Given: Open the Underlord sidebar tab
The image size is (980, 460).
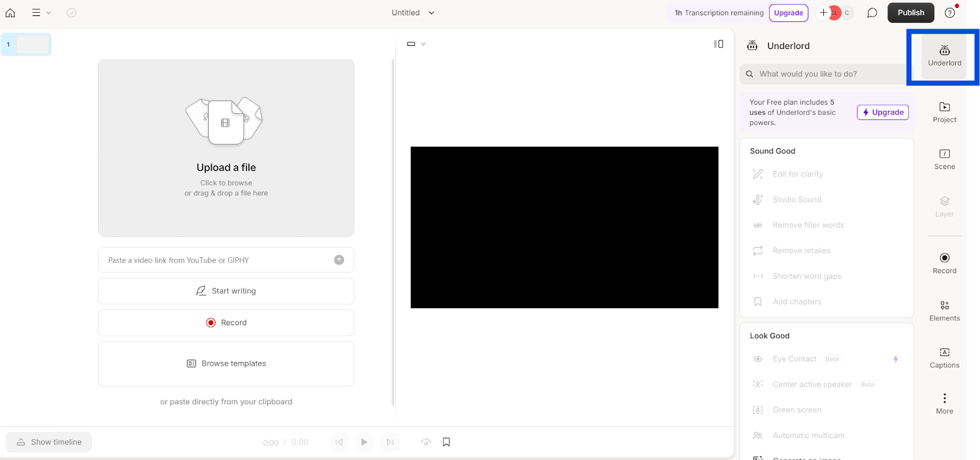Looking at the screenshot, I should click(x=944, y=56).
